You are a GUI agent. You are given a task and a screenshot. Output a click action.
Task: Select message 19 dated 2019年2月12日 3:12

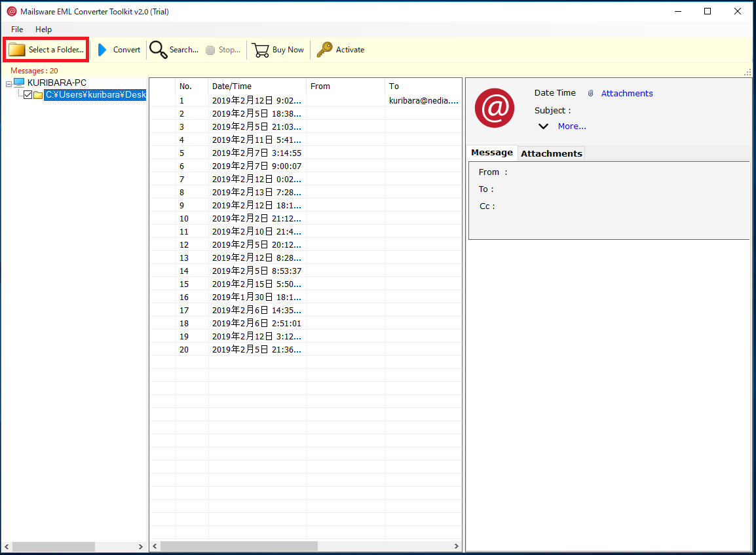coord(305,336)
